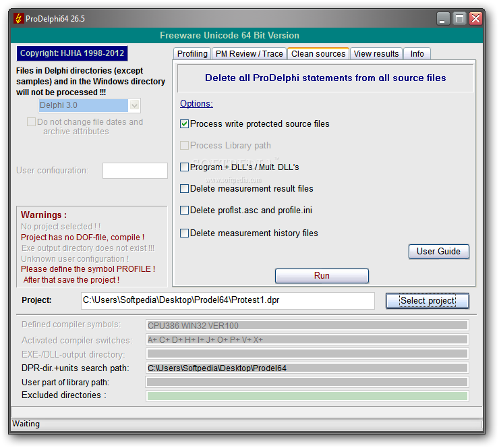499x448 pixels.
Task: Toggle Do not change file dates checkbox
Action: point(31,122)
